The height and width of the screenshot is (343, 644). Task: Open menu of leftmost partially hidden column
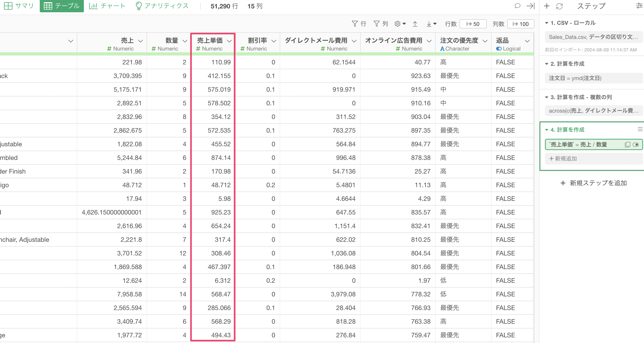tap(71, 41)
